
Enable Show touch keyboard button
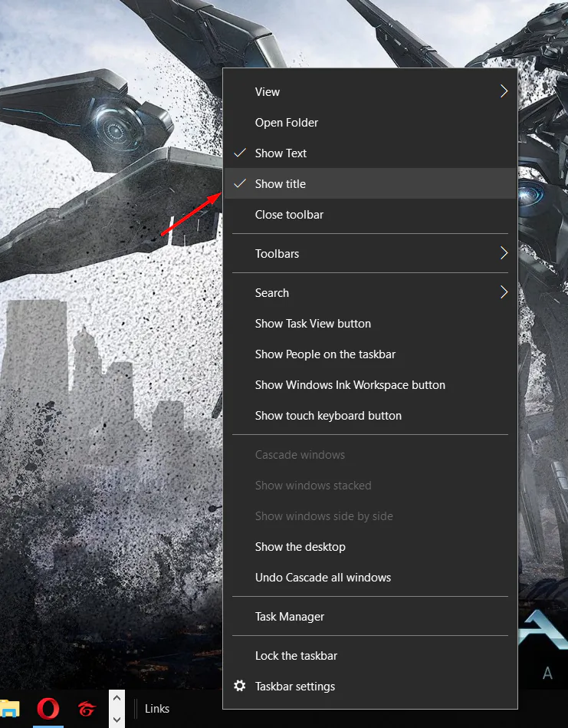370,415
